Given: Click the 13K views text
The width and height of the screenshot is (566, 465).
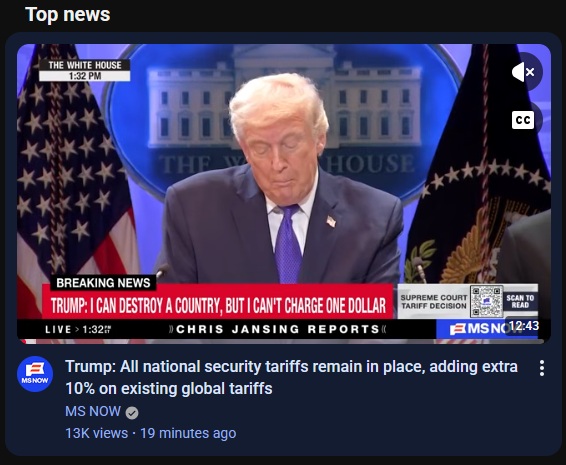Looking at the screenshot, I should coord(96,433).
